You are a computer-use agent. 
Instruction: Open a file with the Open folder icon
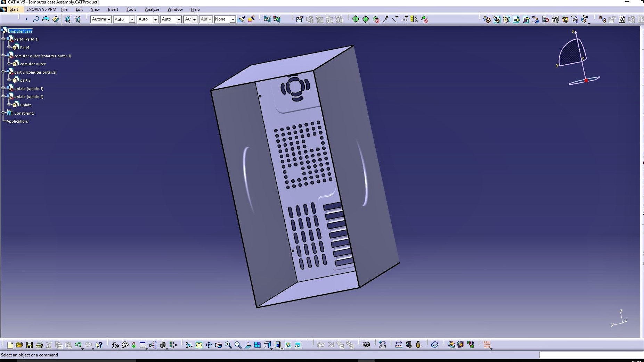point(19,345)
